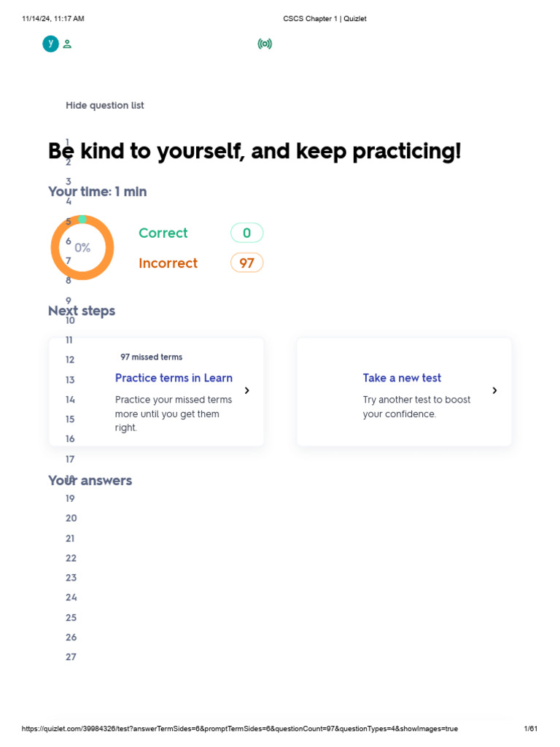Click the teal "y" avatar icon

click(50, 44)
